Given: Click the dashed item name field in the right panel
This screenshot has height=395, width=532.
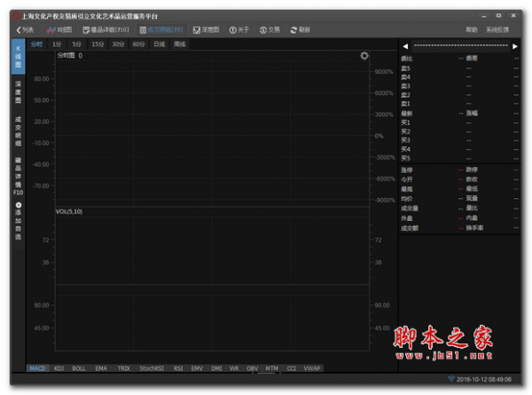Looking at the screenshot, I should 460,46.
